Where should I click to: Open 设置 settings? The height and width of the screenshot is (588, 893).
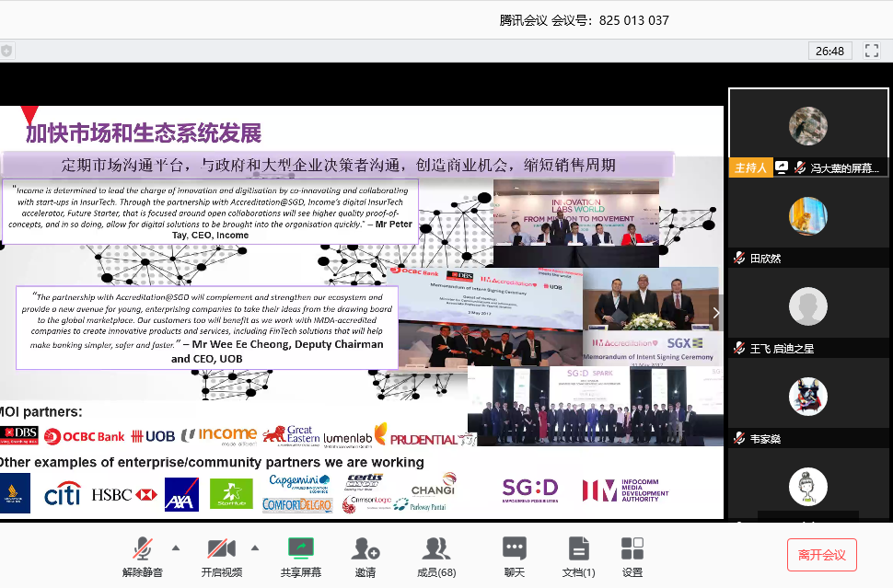[x=632, y=557]
